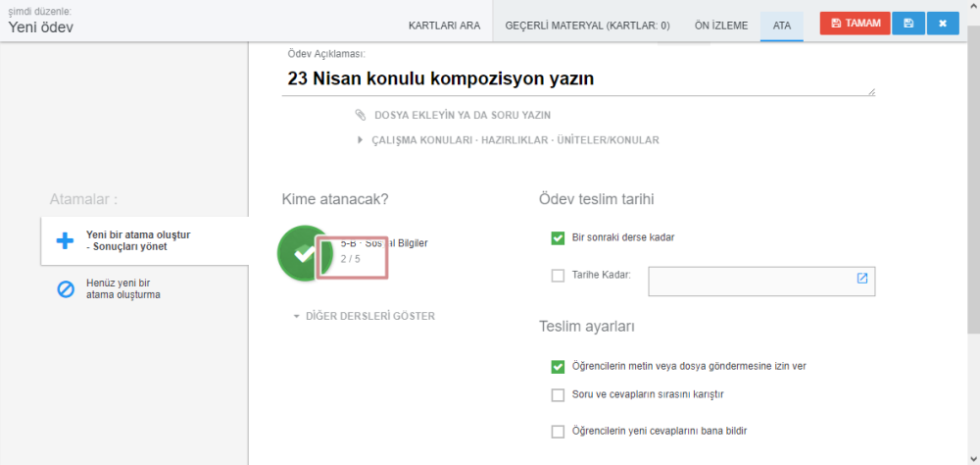This screenshot has width=980, height=465.
Task: Expand DİĞER DERSLERİ GÖSTER
Action: pos(365,316)
